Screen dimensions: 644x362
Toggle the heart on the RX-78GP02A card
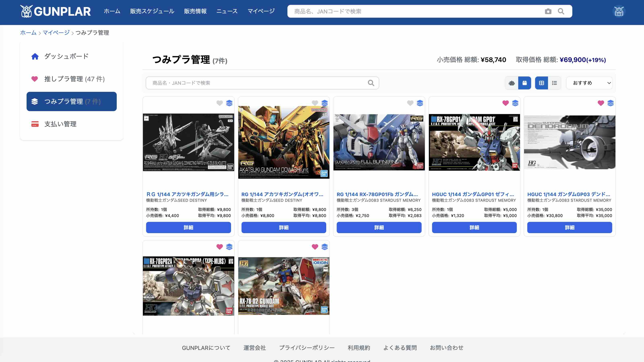click(x=220, y=247)
